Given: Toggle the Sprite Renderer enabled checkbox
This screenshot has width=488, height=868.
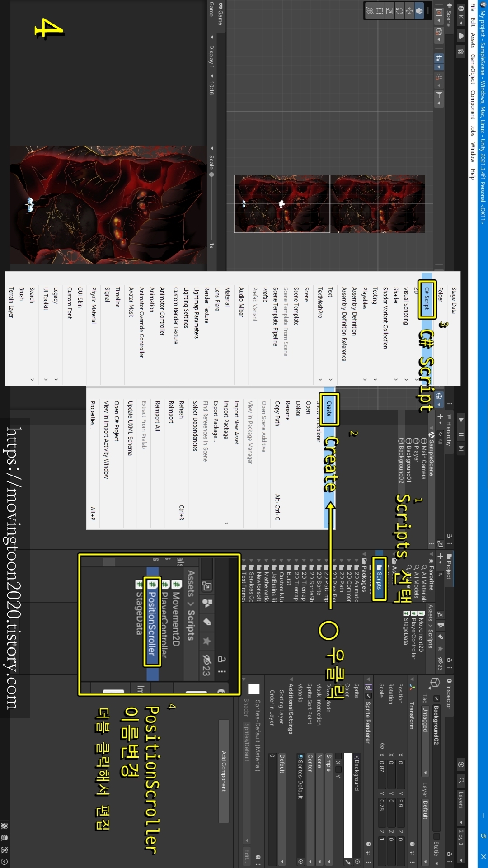Looking at the screenshot, I should (368, 696).
